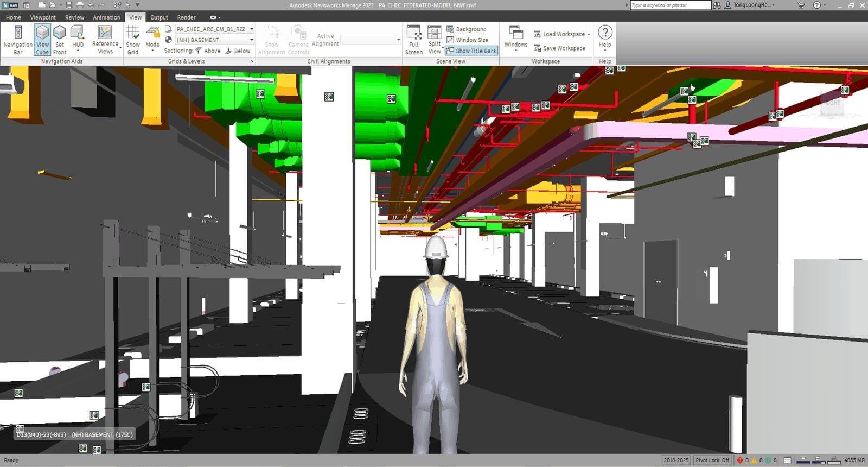Toggle Show Title Bars
This screenshot has width=868, height=467.
point(471,51)
